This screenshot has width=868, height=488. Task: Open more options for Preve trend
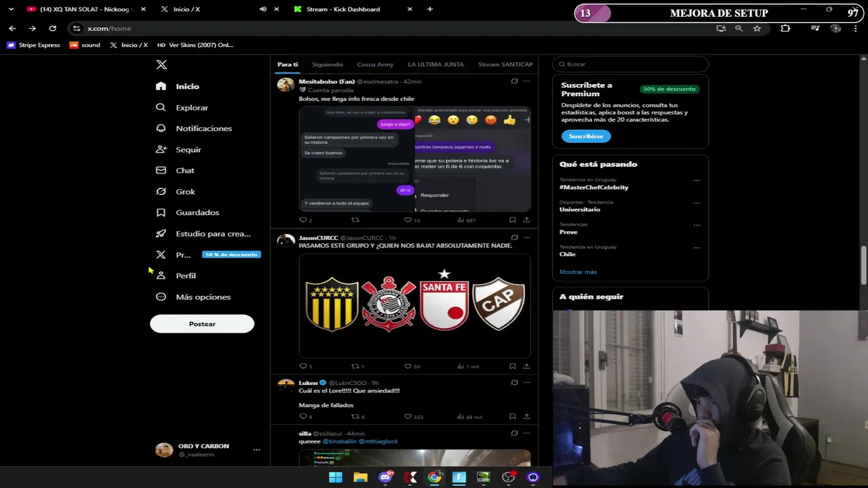tap(696, 225)
